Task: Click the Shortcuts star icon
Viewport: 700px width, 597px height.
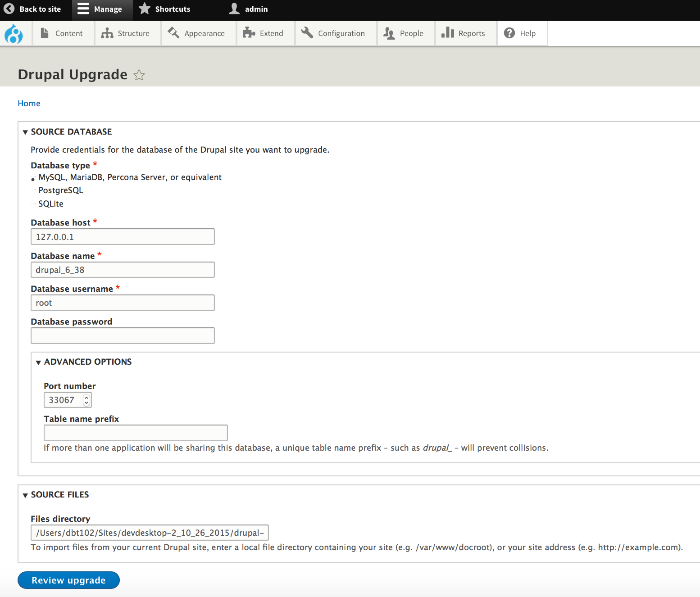Action: [x=144, y=9]
